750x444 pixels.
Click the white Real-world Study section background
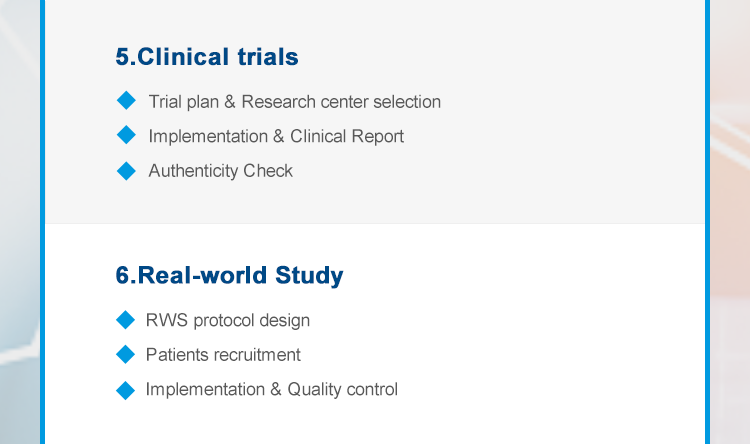(x=550, y=335)
